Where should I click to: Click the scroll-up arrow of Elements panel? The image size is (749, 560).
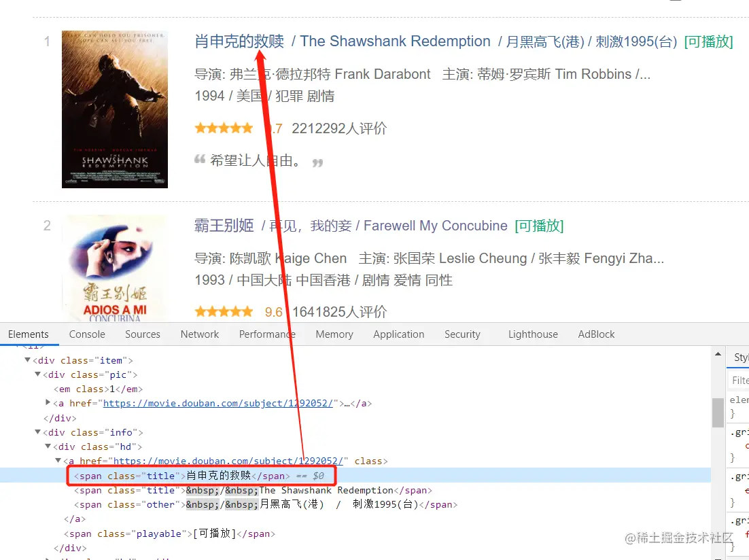tap(718, 354)
